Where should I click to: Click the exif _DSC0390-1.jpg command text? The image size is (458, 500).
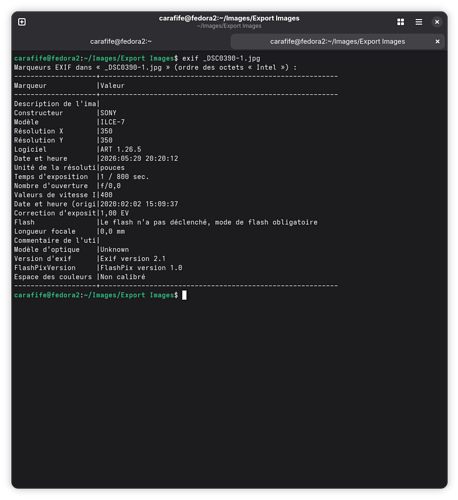click(x=221, y=58)
